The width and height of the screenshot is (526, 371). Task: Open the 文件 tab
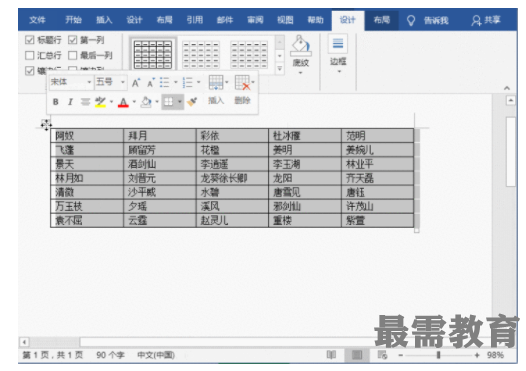37,20
